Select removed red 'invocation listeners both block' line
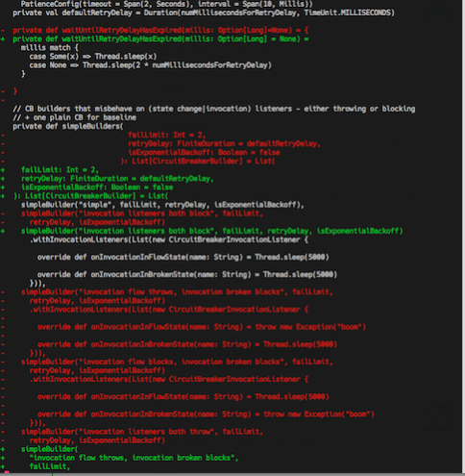The image size is (465, 476). tap(142, 213)
